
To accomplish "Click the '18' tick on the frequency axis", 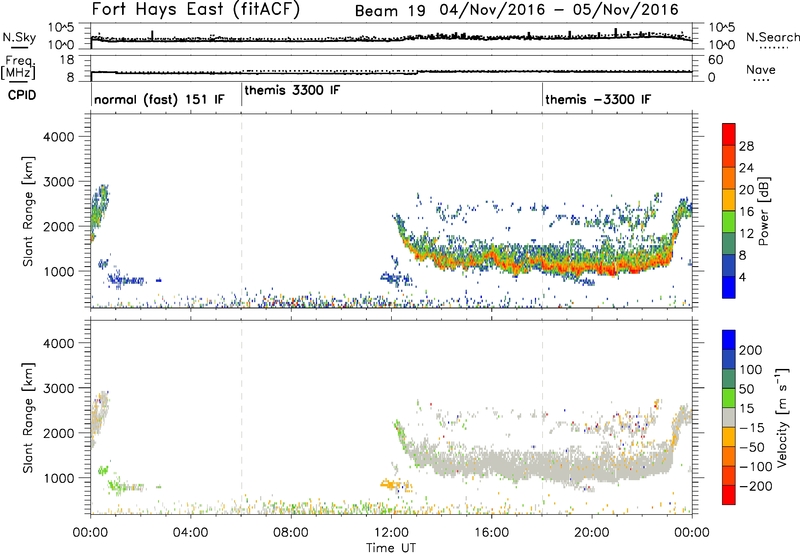I will pyautogui.click(x=67, y=60).
